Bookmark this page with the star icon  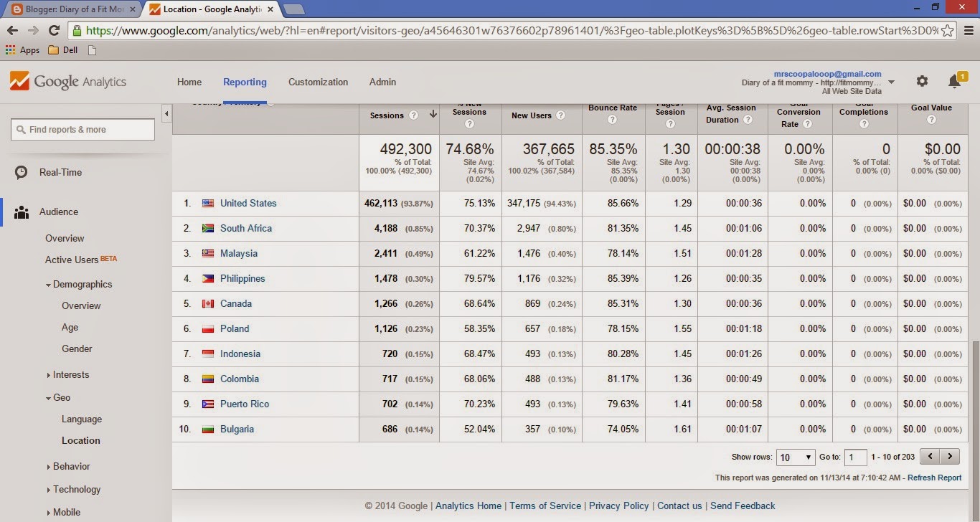[x=947, y=30]
